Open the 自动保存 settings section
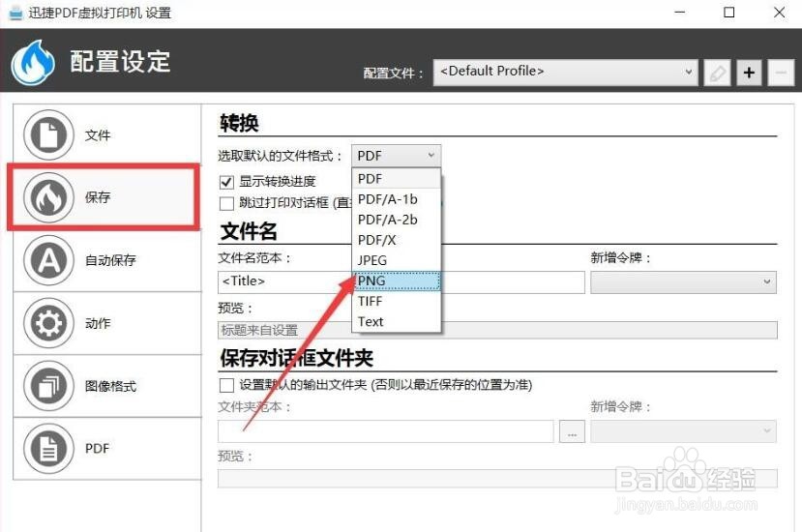802x532 pixels. [106, 260]
